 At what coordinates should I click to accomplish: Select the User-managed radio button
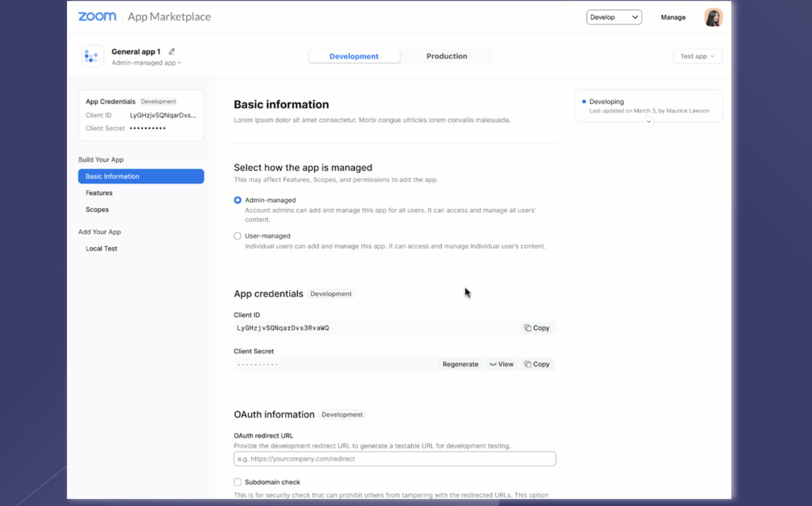coord(237,235)
